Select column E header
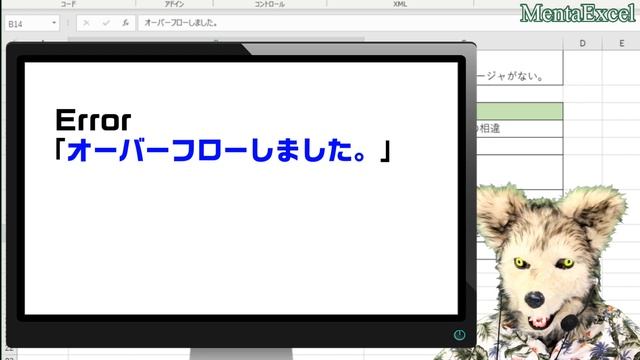 [621, 43]
